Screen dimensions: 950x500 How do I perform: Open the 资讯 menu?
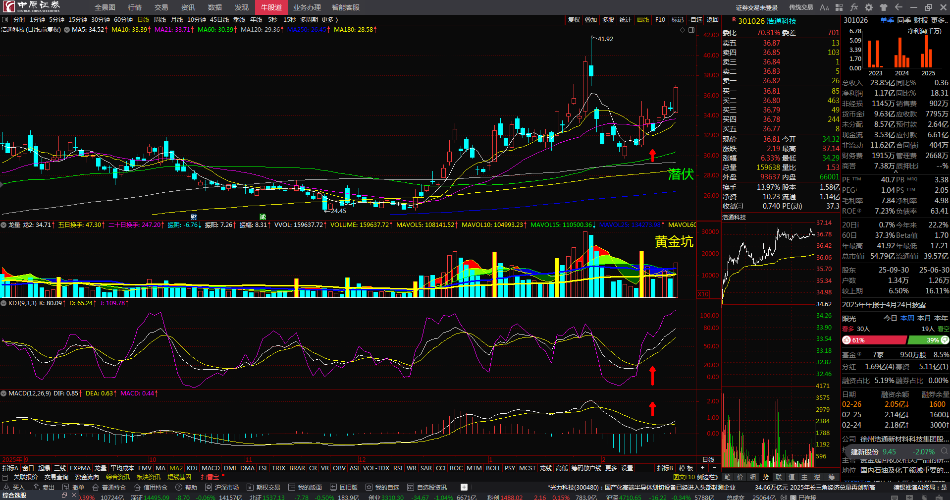188,7
